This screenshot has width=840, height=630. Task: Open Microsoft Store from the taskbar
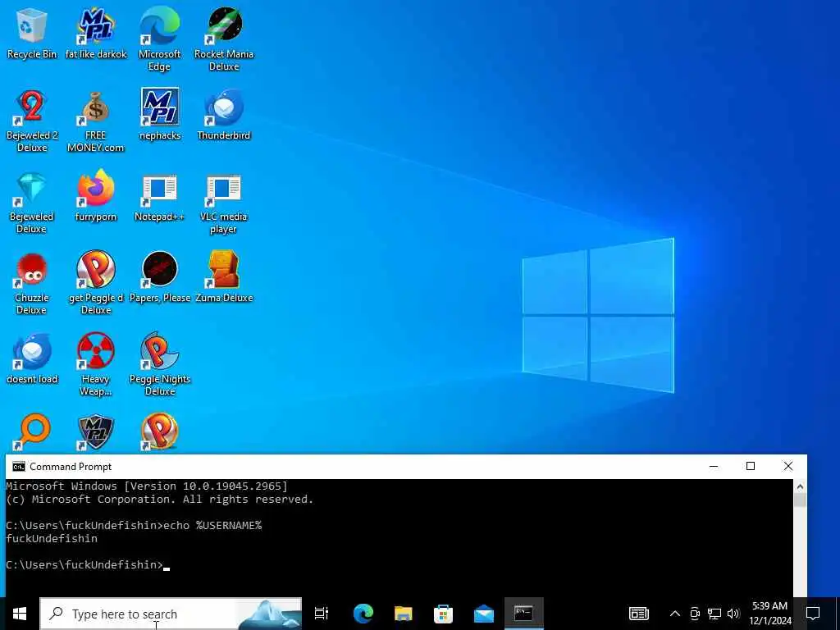(x=443, y=614)
